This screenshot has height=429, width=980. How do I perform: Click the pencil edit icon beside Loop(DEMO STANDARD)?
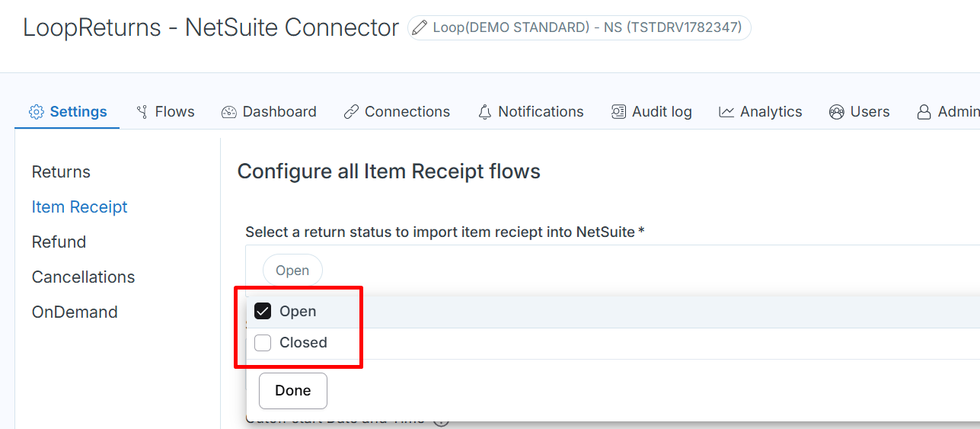click(420, 27)
